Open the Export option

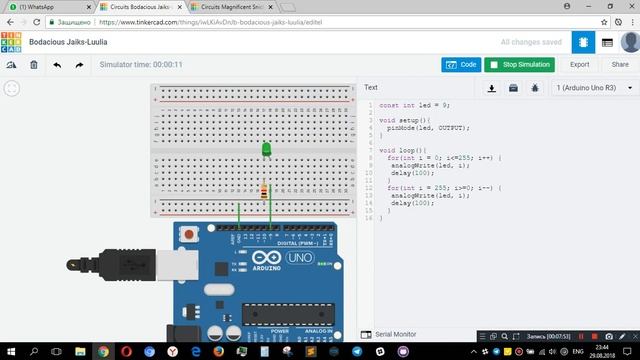tap(579, 65)
